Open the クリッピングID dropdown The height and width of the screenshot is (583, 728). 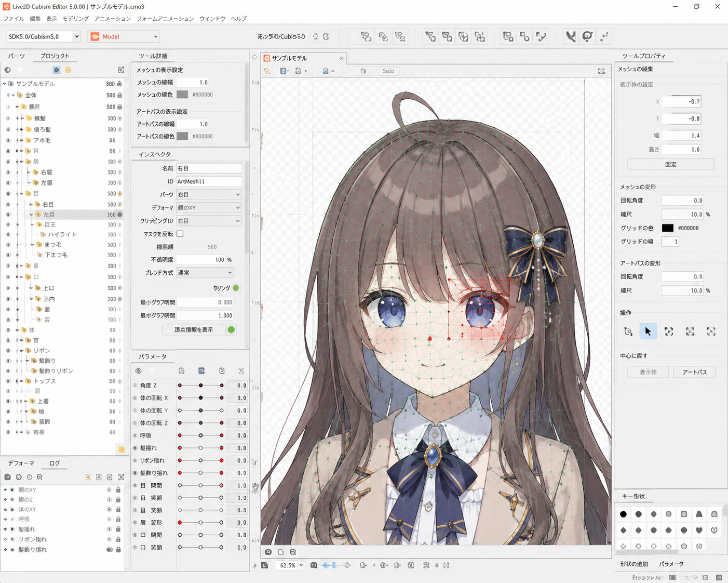tap(209, 221)
